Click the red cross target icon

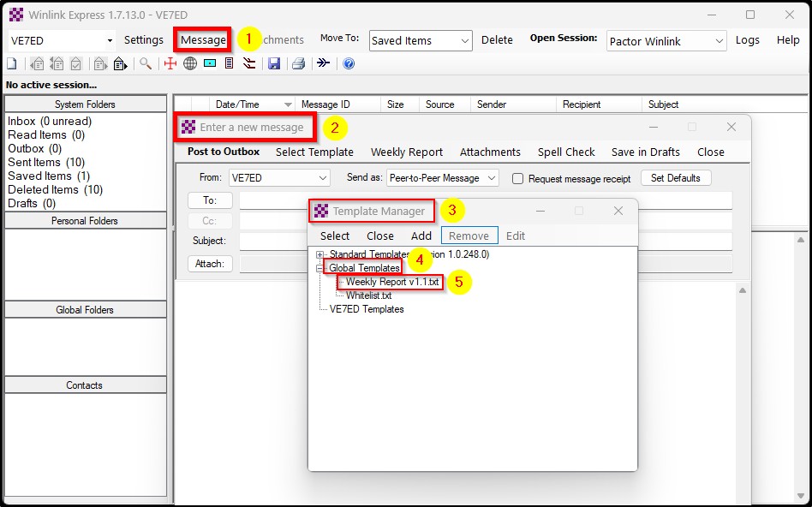click(170, 63)
